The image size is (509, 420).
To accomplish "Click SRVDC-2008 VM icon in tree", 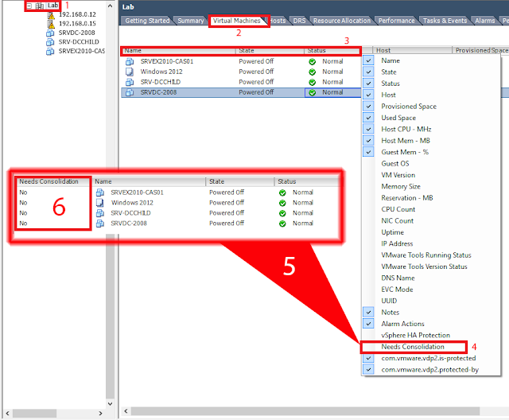I will [x=50, y=33].
